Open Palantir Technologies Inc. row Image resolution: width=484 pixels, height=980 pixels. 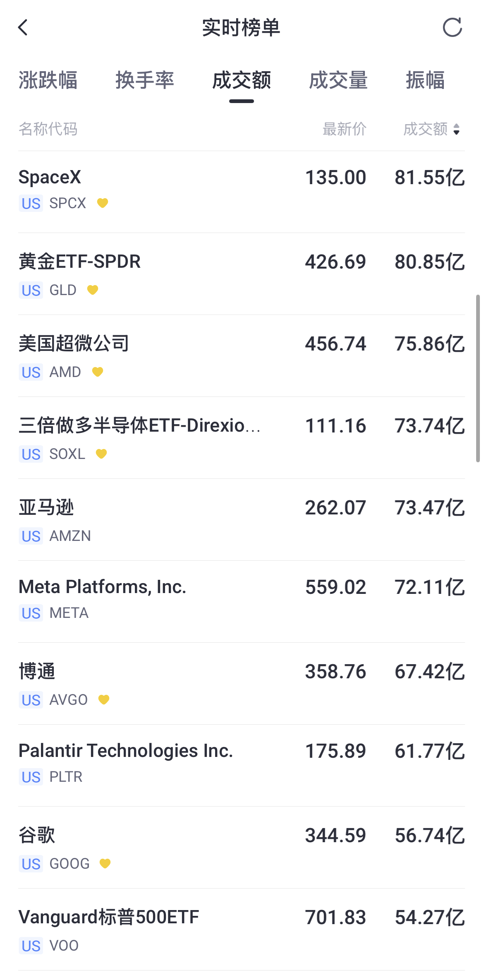pyautogui.click(x=242, y=766)
